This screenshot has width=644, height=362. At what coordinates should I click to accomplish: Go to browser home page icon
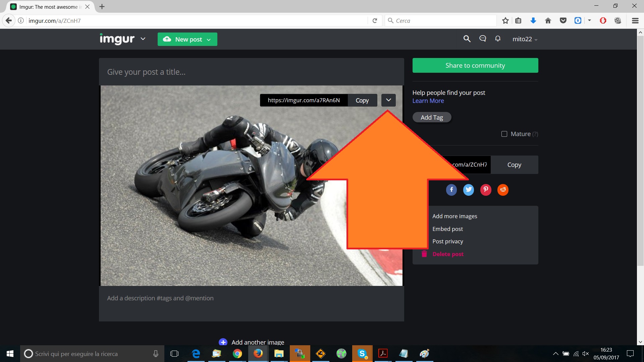[548, 20]
